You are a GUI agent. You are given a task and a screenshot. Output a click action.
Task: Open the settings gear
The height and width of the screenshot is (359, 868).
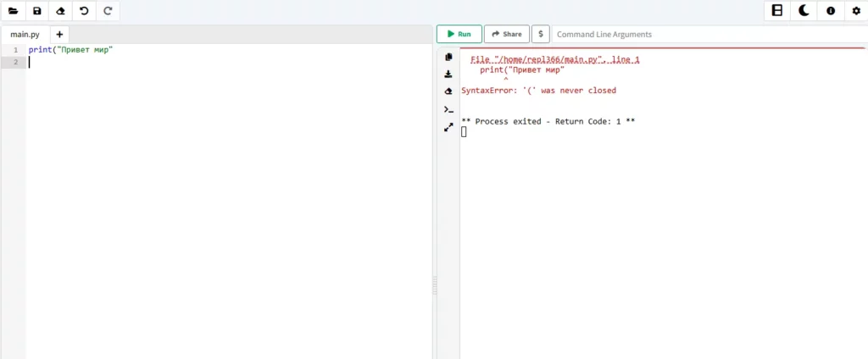point(855,11)
